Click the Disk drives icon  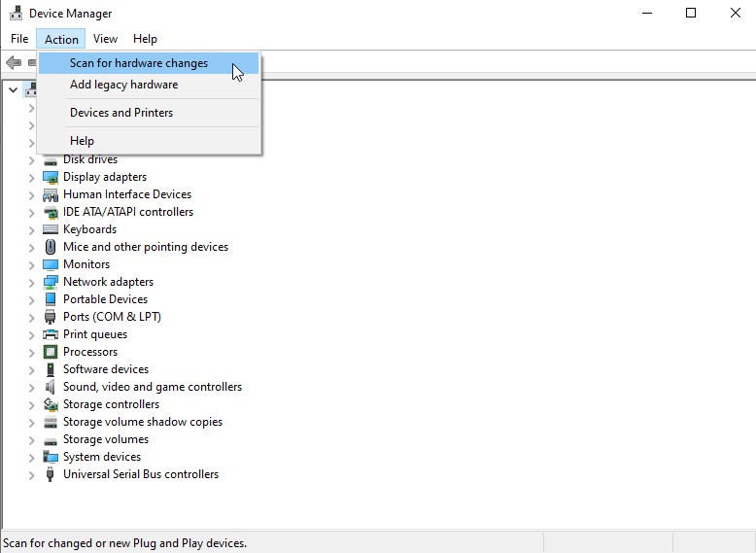pos(51,161)
